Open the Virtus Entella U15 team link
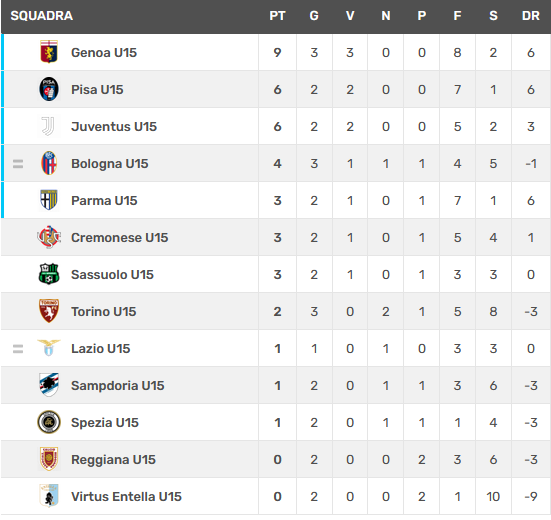Image resolution: width=551 pixels, height=520 pixels. coord(126,496)
